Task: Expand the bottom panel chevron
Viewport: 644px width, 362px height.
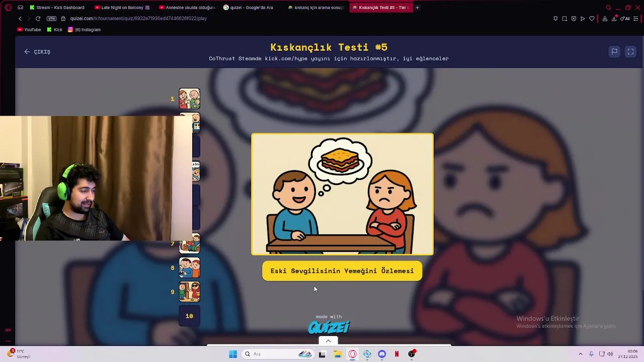Action: [328, 341]
